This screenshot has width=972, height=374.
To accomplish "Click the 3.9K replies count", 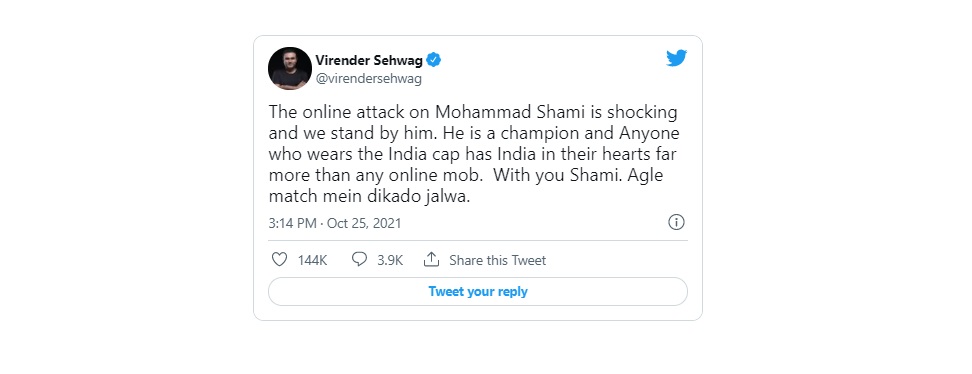I will pyautogui.click(x=390, y=260).
